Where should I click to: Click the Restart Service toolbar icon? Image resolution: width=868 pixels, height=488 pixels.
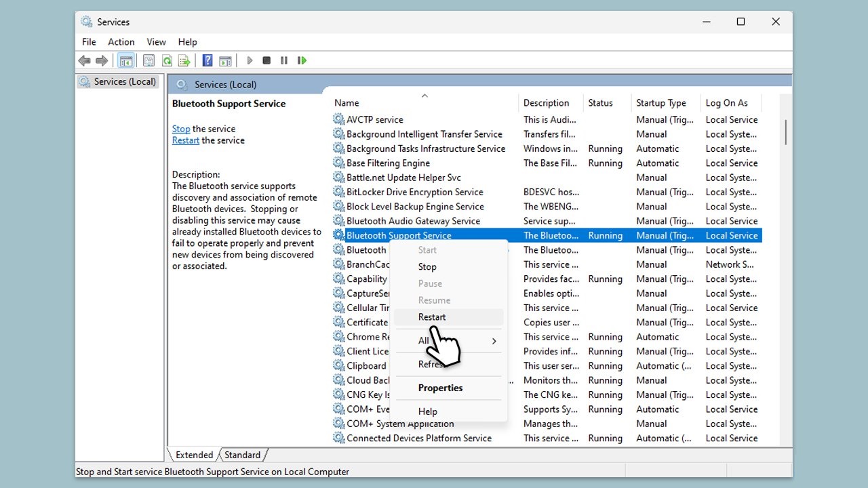pyautogui.click(x=302, y=60)
